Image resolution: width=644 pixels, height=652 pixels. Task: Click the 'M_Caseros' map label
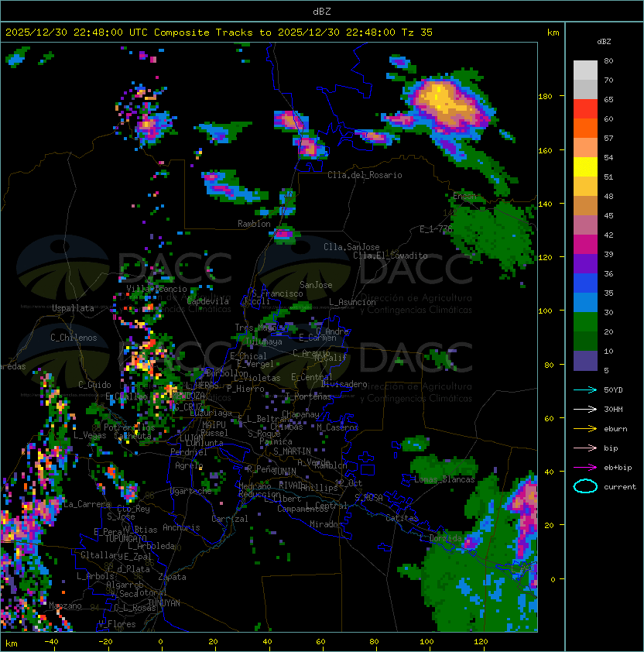(337, 427)
